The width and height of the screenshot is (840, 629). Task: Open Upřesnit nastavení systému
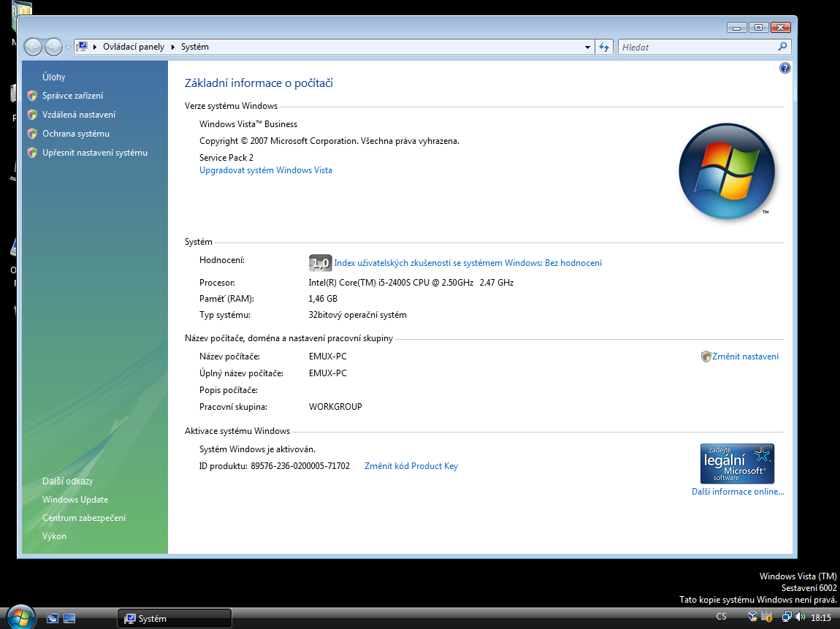[x=95, y=153]
